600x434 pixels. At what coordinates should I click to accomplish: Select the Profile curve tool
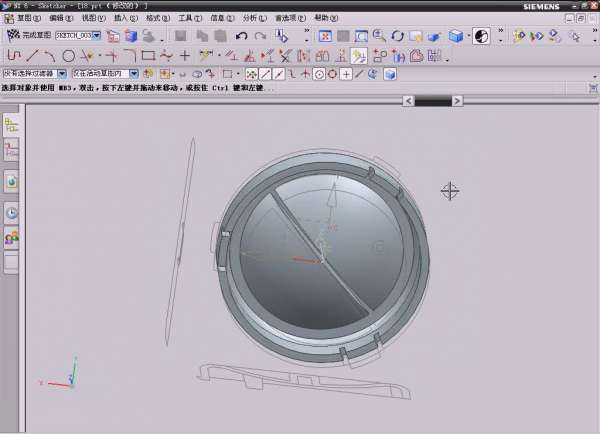(14, 56)
